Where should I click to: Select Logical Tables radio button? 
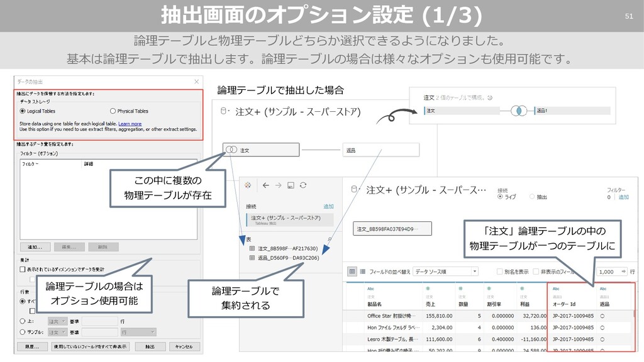tap(23, 111)
